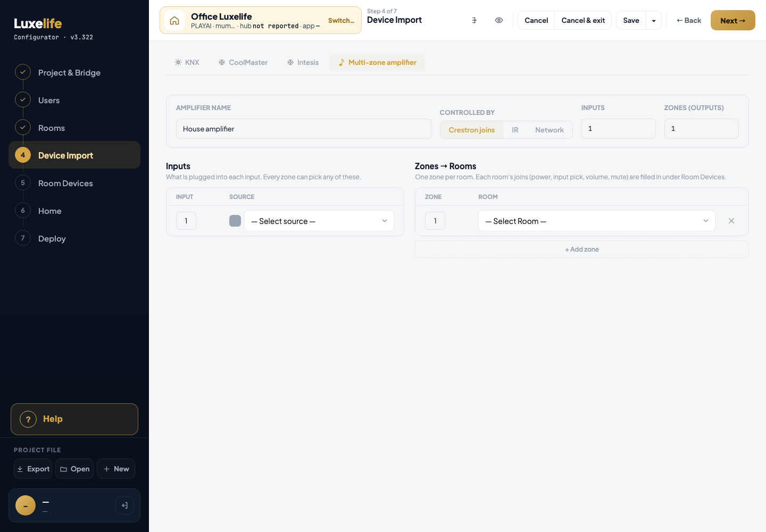Viewport: 766px width, 532px height.
Task: Click the Cancel button
Action: 536,20
